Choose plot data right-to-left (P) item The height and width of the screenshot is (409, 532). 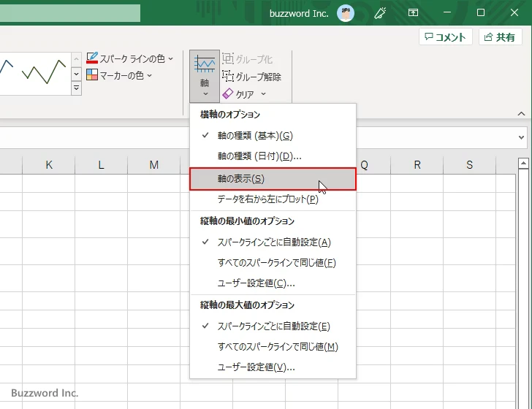267,199
